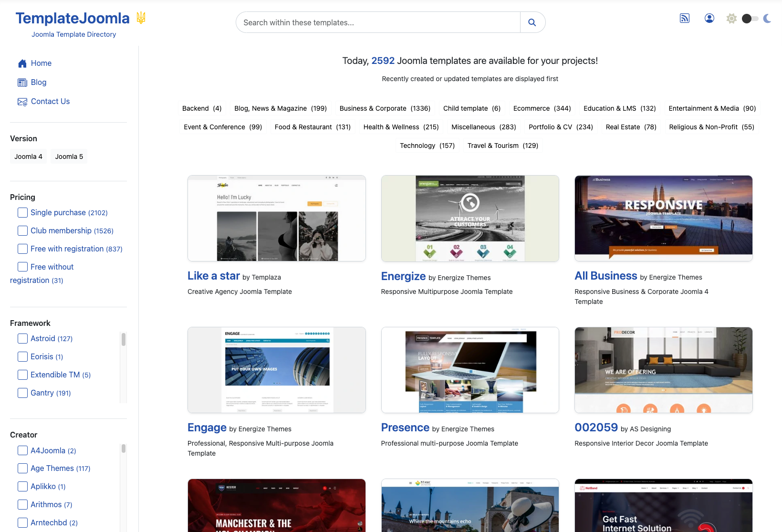Toggle the dark mode switch
Screen dimensions: 782x532
[750, 19]
